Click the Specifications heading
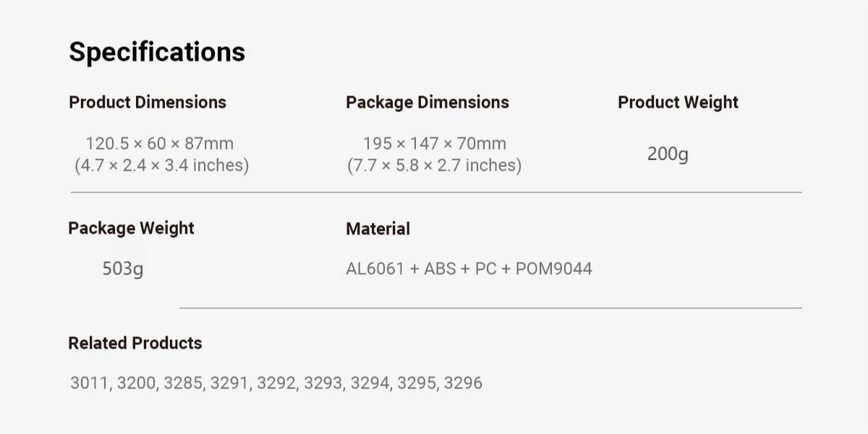This screenshot has width=868, height=434. (157, 52)
